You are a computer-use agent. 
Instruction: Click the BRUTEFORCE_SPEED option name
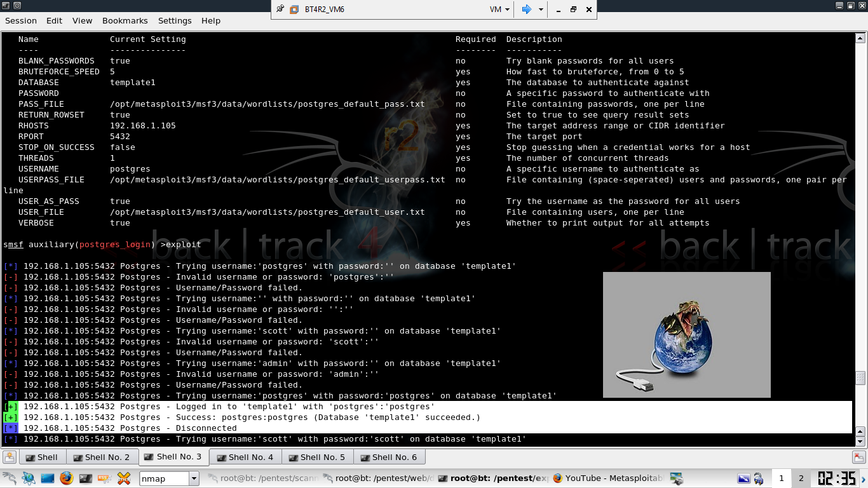59,72
